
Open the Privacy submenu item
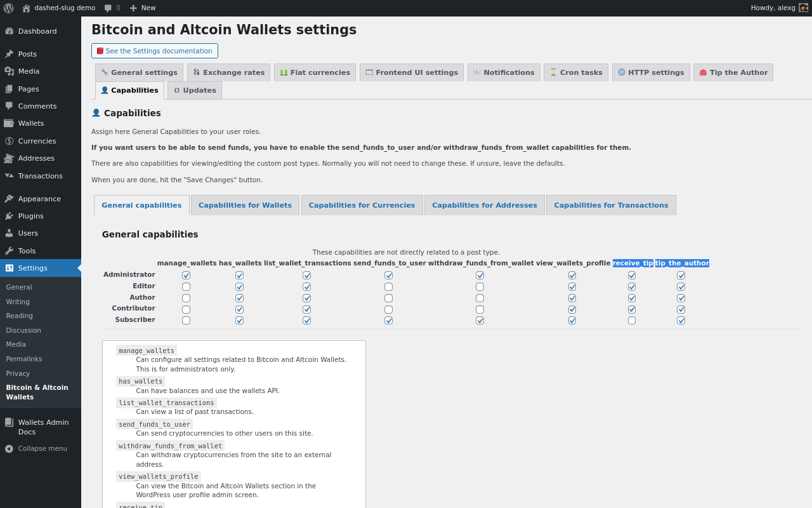(x=18, y=373)
